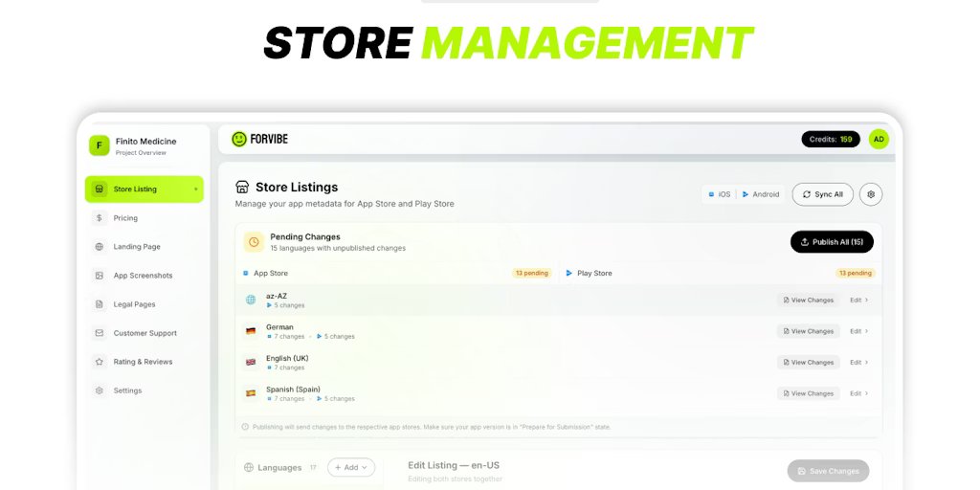View Changes for English (UK)

[808, 363]
